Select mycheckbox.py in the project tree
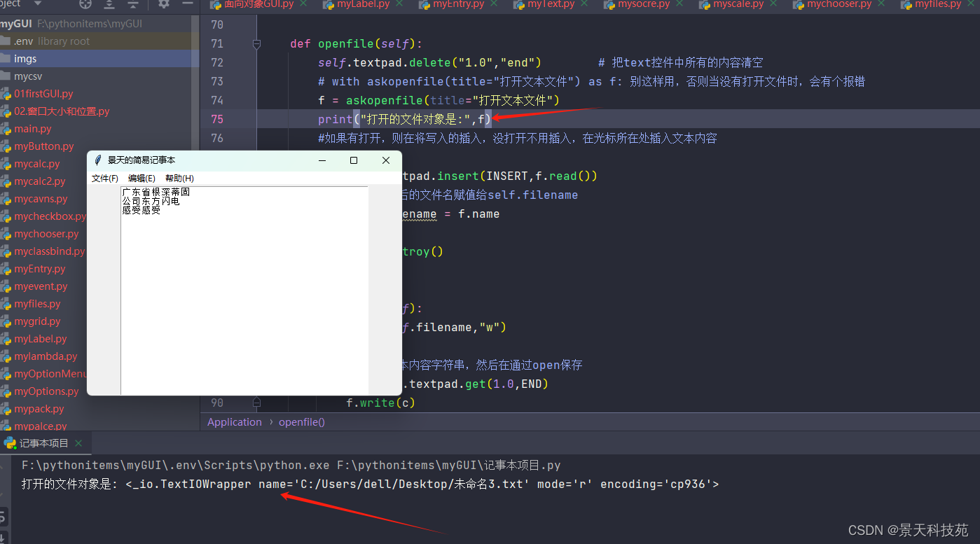980x544 pixels. coord(49,216)
